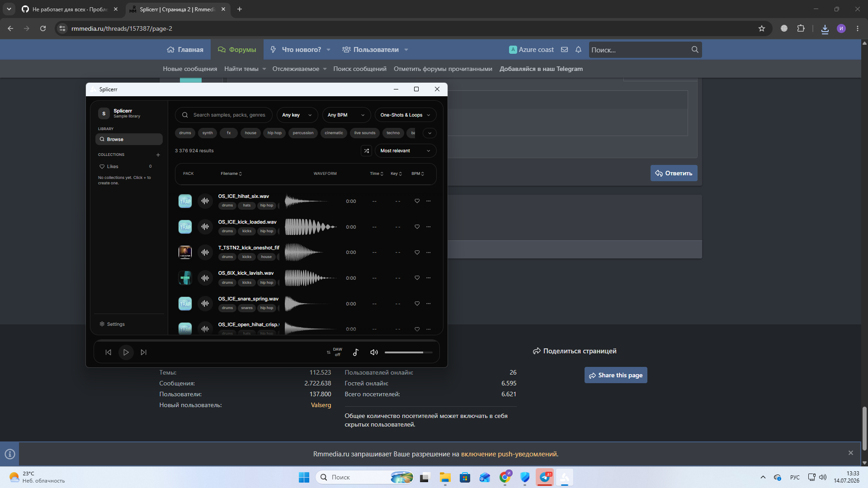Sort samples by Filename

[231, 174]
